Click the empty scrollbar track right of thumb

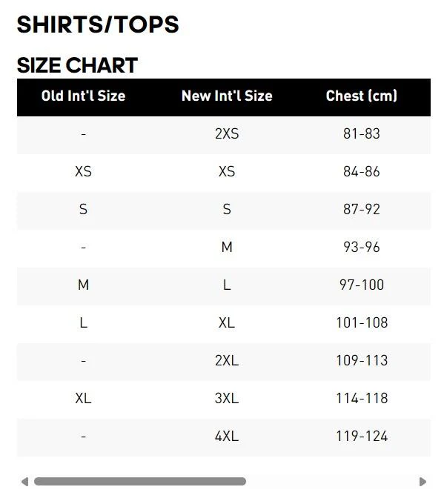[x=332, y=481]
